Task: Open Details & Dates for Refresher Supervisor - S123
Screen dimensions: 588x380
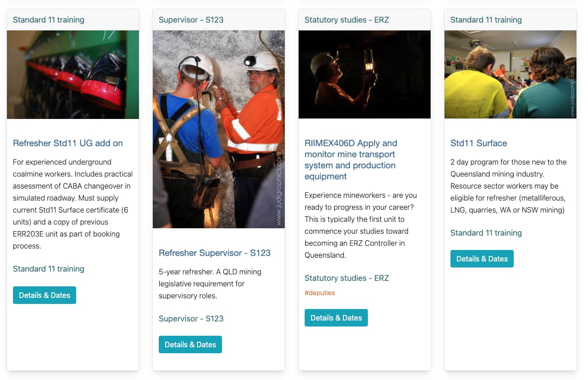Action: click(190, 344)
